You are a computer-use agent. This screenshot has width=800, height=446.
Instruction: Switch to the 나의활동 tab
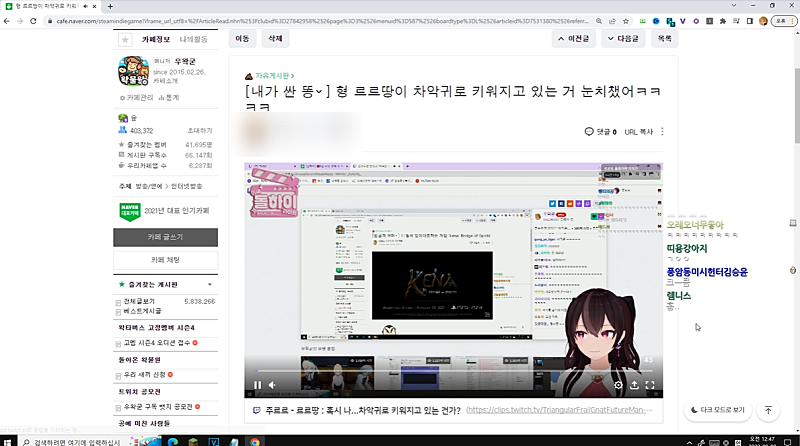194,40
